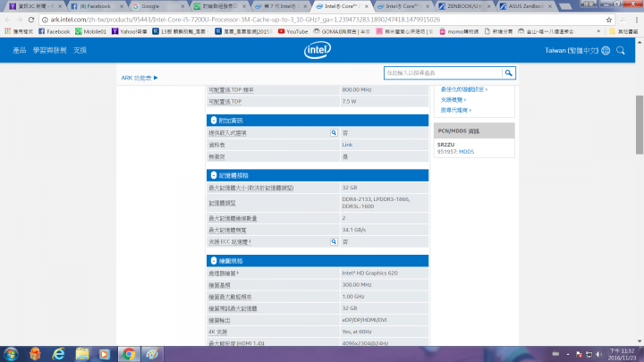Click the page vertical scrollbar thumb
This screenshot has width=644, height=362.
tap(640, 125)
